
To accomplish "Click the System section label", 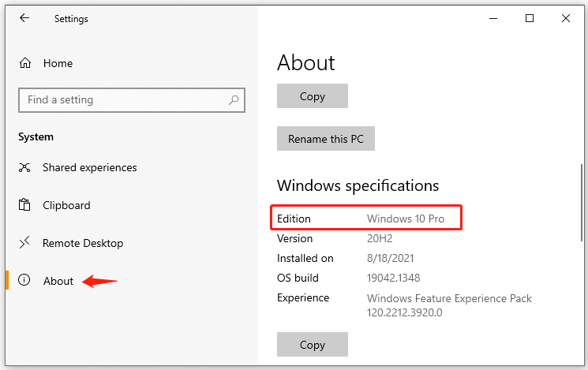I will (36, 136).
